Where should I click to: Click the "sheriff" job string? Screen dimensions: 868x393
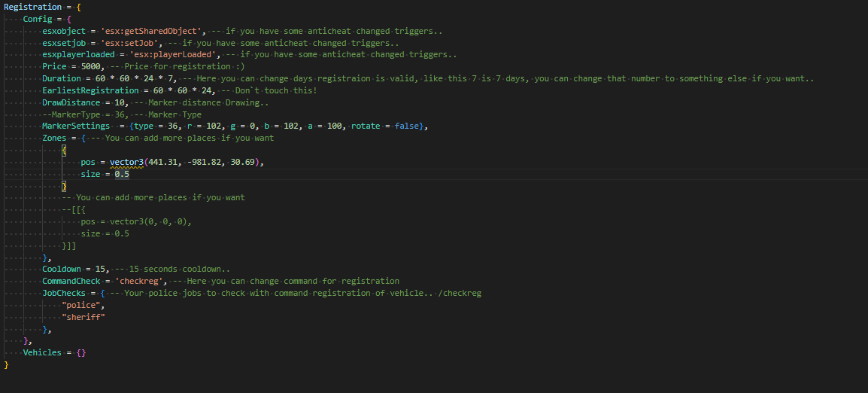coord(83,317)
